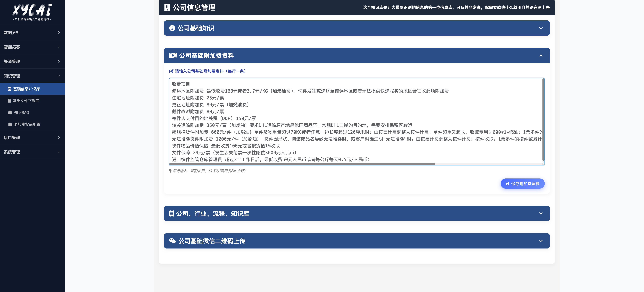Click the database icon of 基础信息知识库
This screenshot has width=644, height=292.
(x=10, y=89)
